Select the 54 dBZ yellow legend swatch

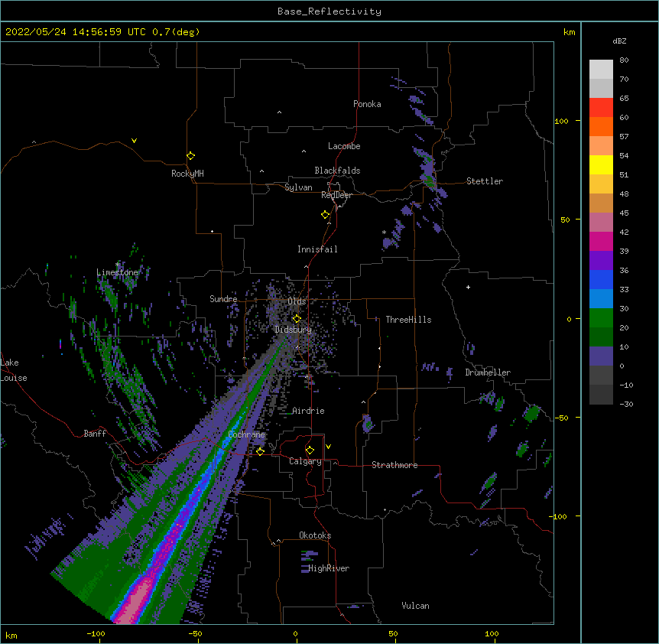601,164
